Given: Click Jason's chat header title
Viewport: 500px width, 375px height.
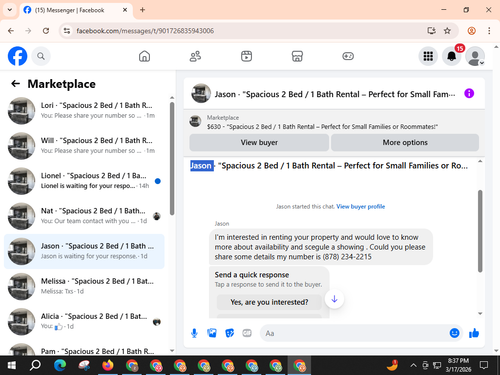Looking at the screenshot, I should 335,94.
